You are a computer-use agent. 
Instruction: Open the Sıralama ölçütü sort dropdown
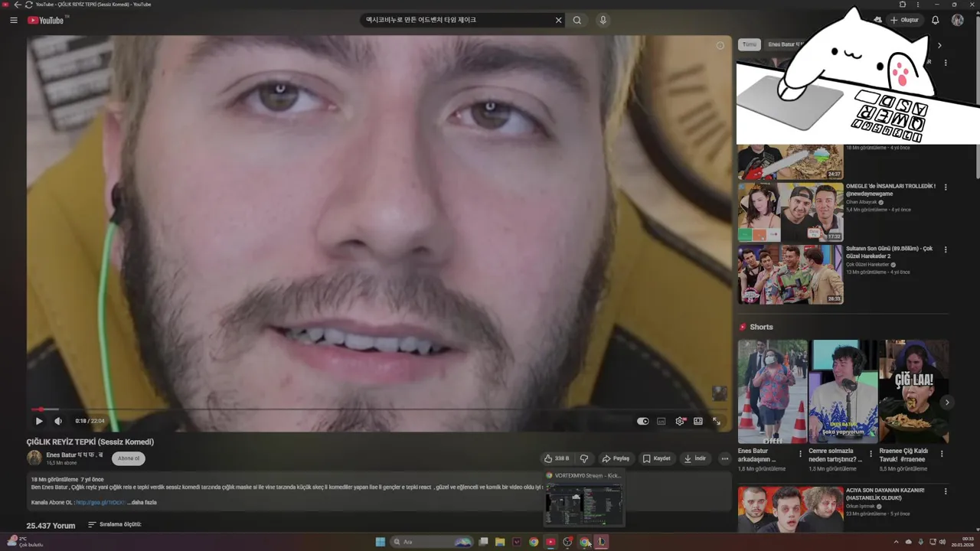(115, 525)
